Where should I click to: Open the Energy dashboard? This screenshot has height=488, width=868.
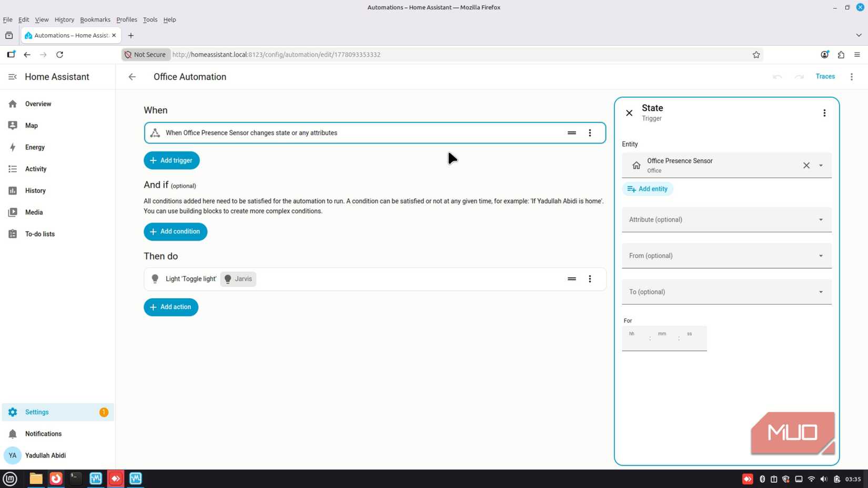click(x=58, y=147)
